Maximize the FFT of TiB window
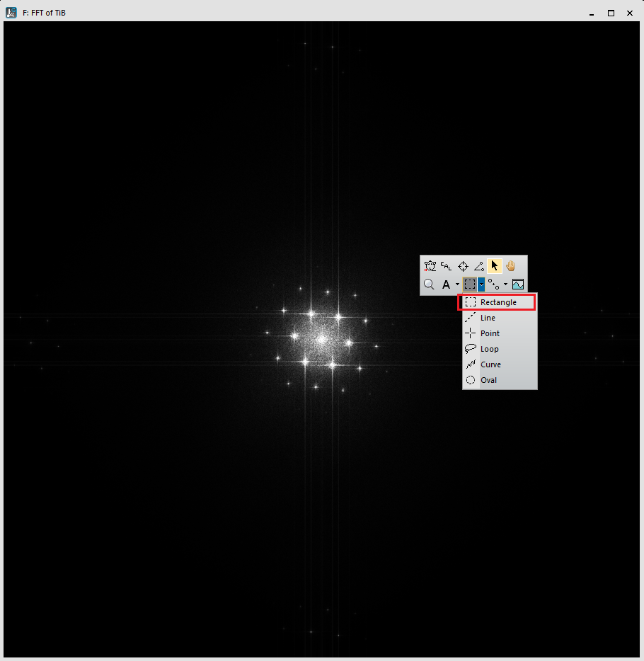Viewport: 644px width, 661px height. 611,13
